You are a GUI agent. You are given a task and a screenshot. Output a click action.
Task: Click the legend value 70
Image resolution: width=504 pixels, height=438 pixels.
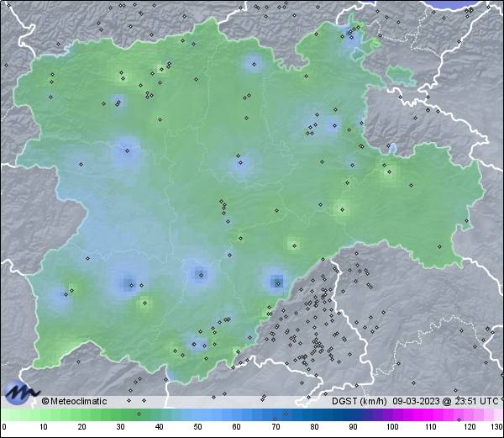click(x=276, y=427)
